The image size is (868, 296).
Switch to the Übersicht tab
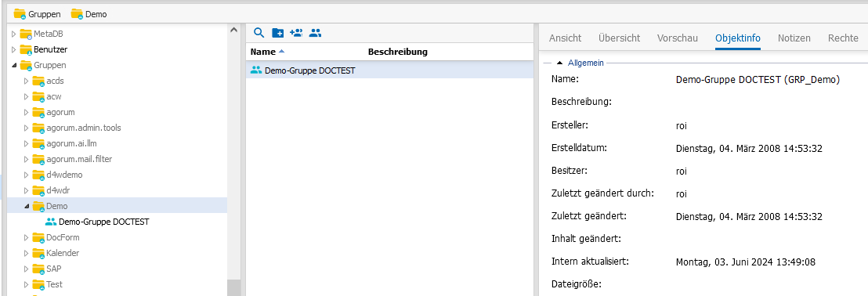[619, 38]
